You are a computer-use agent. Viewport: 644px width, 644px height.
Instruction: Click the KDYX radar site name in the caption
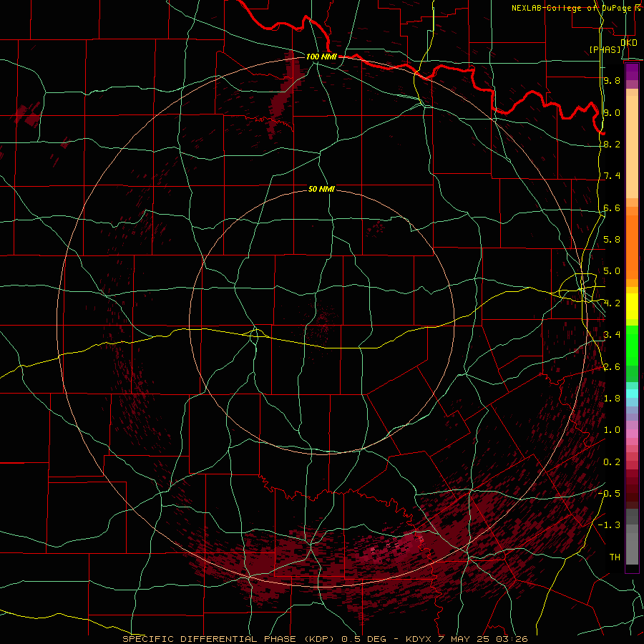(x=419, y=639)
